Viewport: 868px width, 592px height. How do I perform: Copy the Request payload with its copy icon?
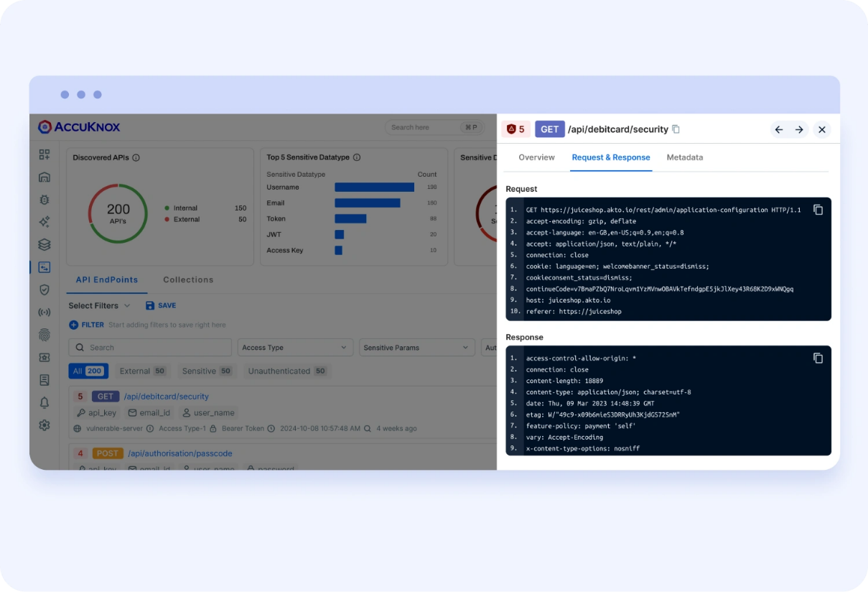pos(818,209)
